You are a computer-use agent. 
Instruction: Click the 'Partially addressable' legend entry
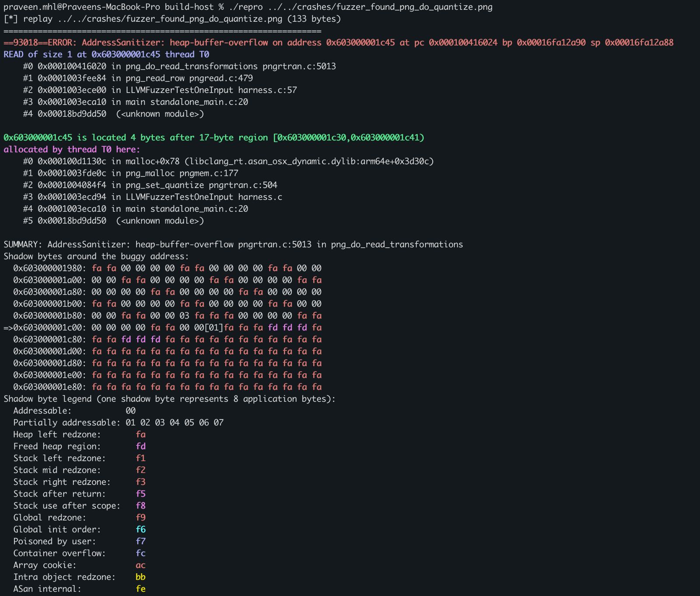click(x=118, y=422)
